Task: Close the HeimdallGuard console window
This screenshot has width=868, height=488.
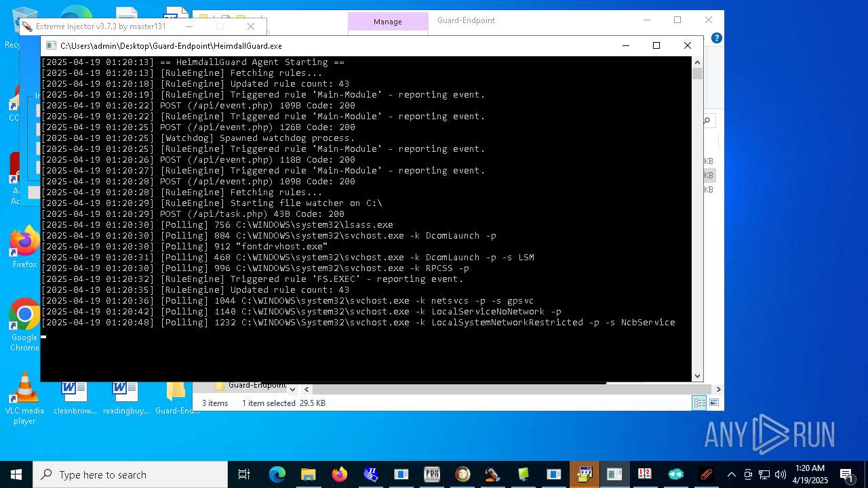Action: (x=688, y=45)
